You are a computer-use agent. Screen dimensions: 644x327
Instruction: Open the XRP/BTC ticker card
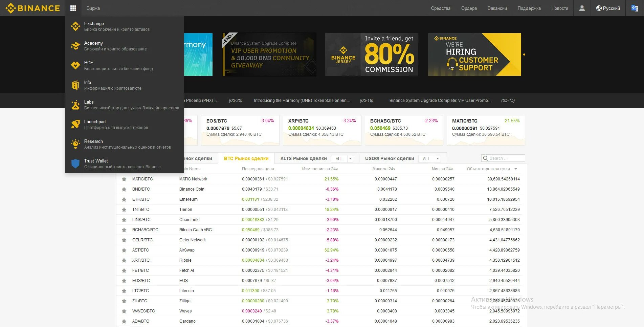(x=322, y=130)
